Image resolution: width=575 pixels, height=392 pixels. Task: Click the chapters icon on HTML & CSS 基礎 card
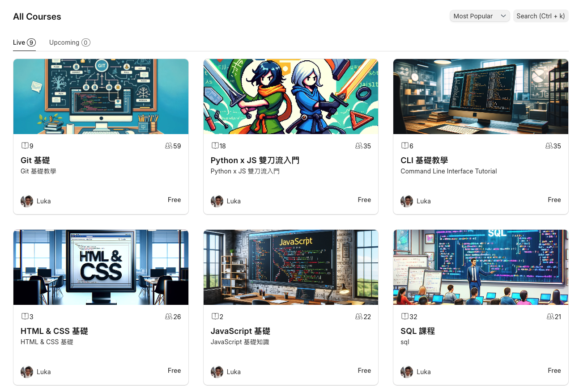[24, 316]
